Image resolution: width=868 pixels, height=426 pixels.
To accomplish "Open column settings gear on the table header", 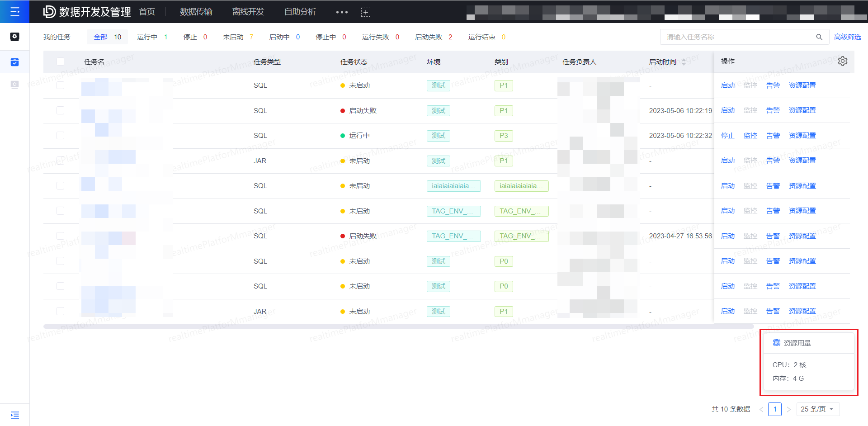I will point(843,61).
